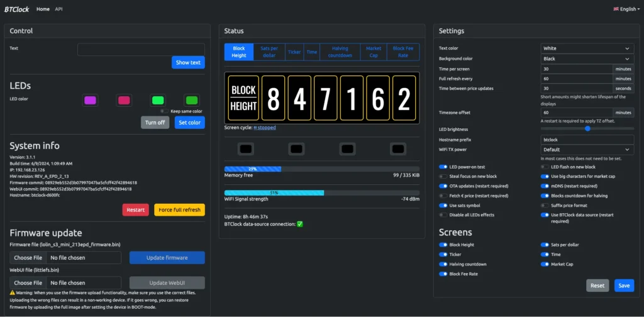Click the first black LED indicator in Status
Screen dimensions: 644x317
pos(246,148)
